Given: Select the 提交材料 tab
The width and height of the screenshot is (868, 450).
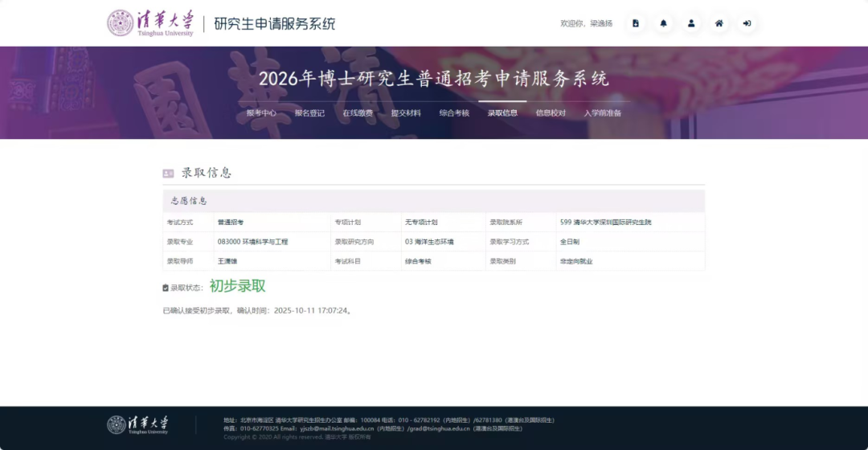Looking at the screenshot, I should (406, 113).
